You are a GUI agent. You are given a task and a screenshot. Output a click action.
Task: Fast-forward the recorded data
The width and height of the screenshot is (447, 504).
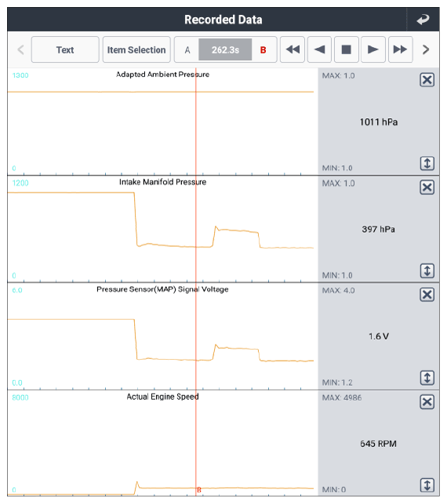coord(401,49)
